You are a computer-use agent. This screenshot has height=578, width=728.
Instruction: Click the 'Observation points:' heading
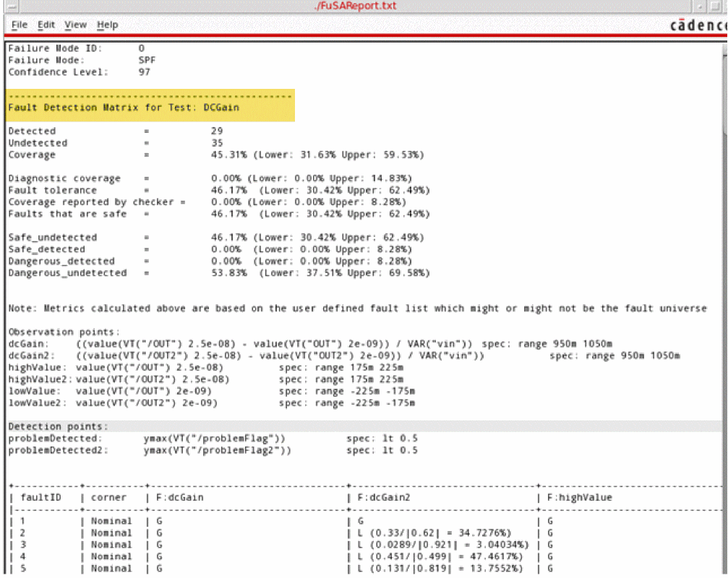(64, 332)
